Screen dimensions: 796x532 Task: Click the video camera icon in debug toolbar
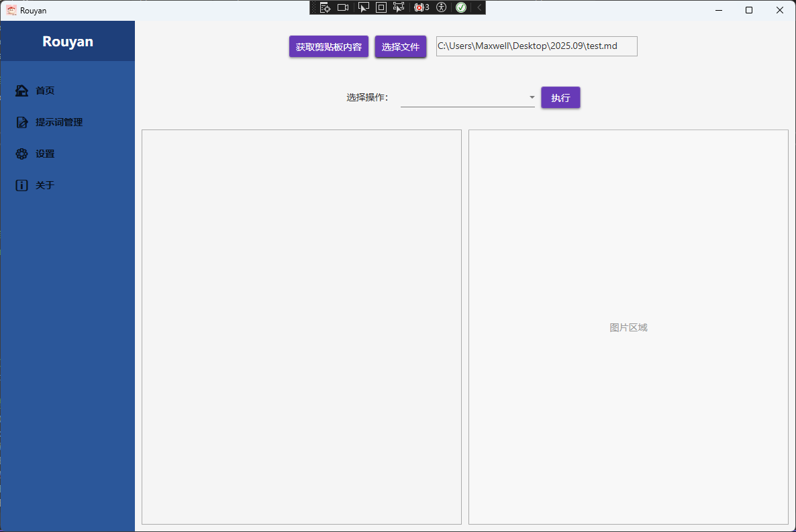click(343, 7)
